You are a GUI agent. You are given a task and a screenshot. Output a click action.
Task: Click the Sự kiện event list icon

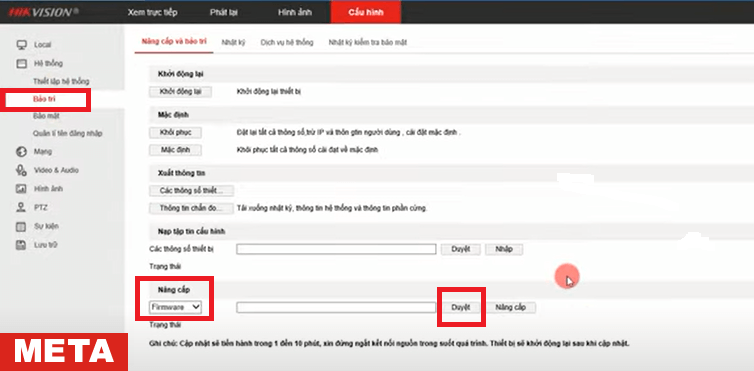point(21,226)
